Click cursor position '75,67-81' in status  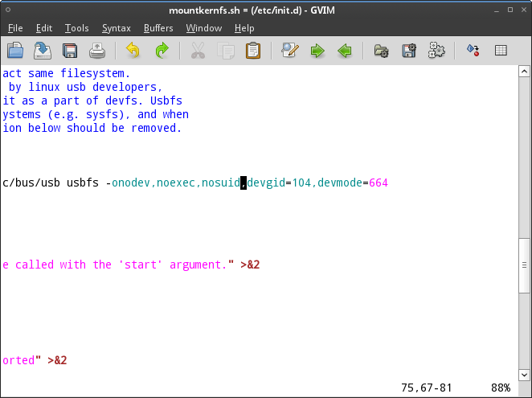[x=427, y=388]
